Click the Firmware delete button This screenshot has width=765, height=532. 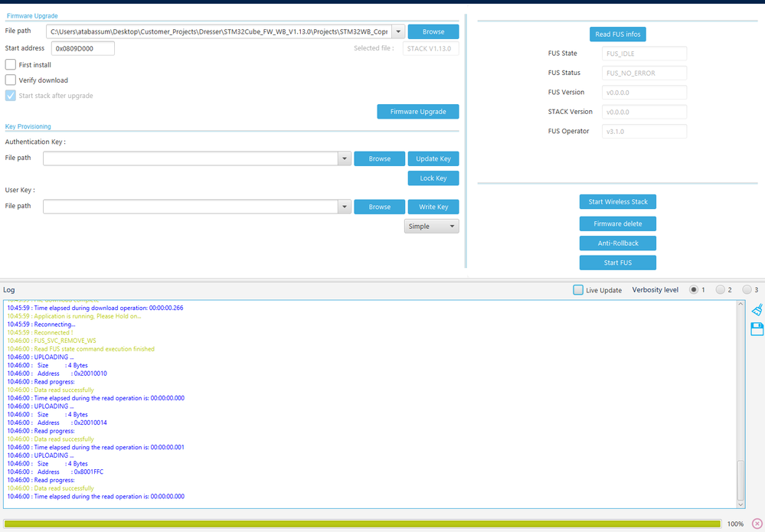[618, 224]
